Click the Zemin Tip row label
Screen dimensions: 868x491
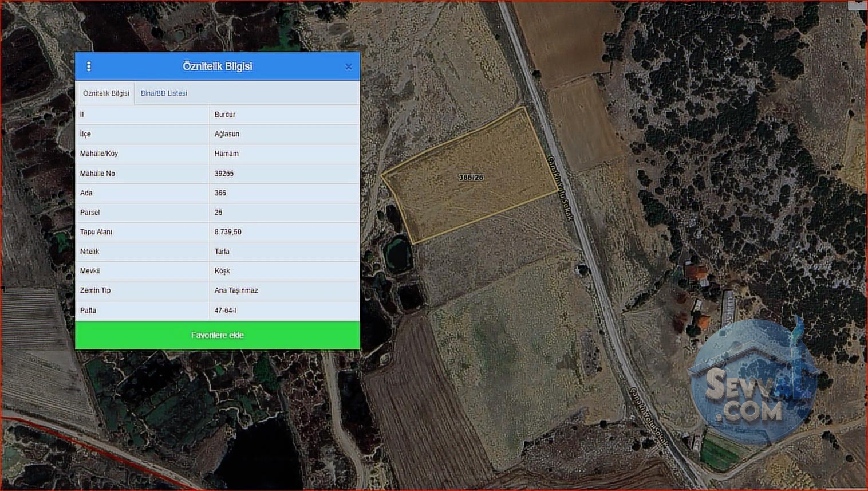(x=96, y=290)
